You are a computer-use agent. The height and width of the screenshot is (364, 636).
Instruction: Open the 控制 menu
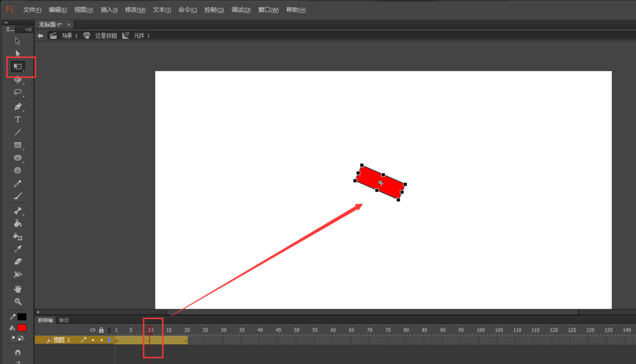point(214,10)
